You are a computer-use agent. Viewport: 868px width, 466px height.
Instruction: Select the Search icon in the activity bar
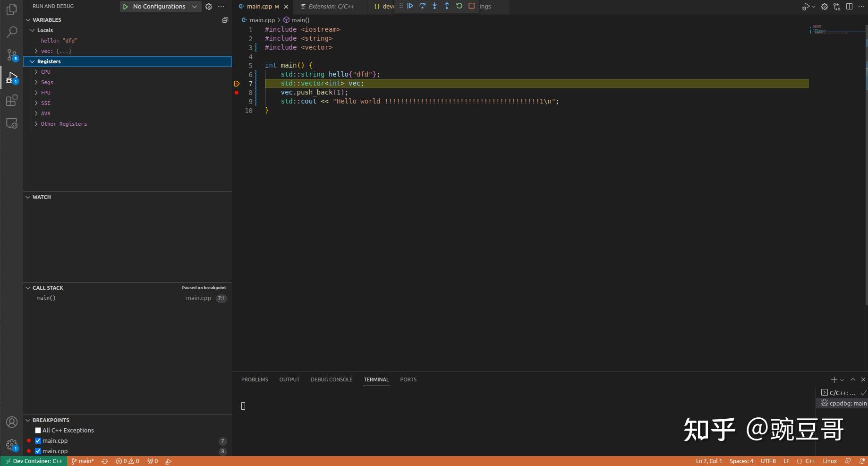point(11,32)
